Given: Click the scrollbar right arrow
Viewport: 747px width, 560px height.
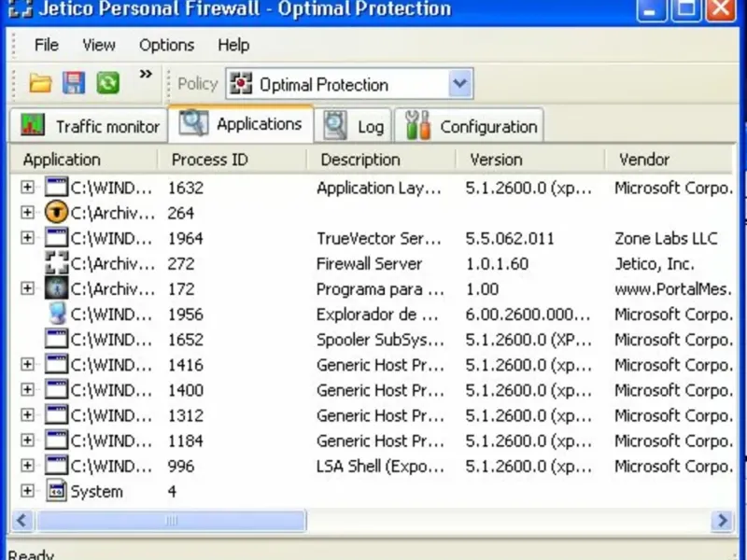Looking at the screenshot, I should pos(722,520).
